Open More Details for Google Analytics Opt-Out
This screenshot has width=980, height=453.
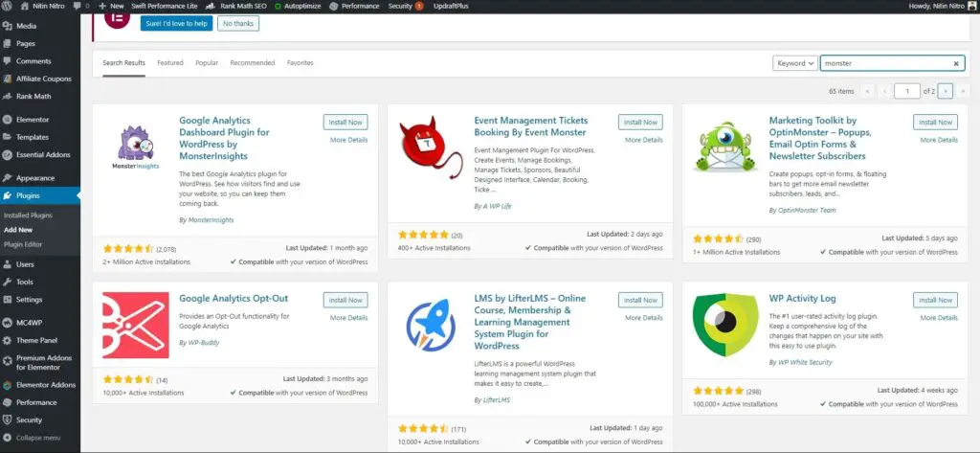pyautogui.click(x=348, y=318)
